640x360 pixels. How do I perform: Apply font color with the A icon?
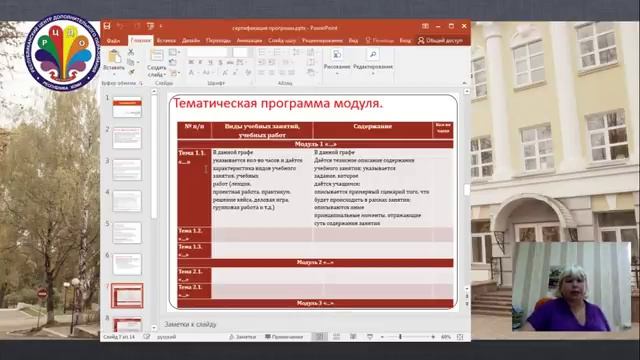coord(192,73)
